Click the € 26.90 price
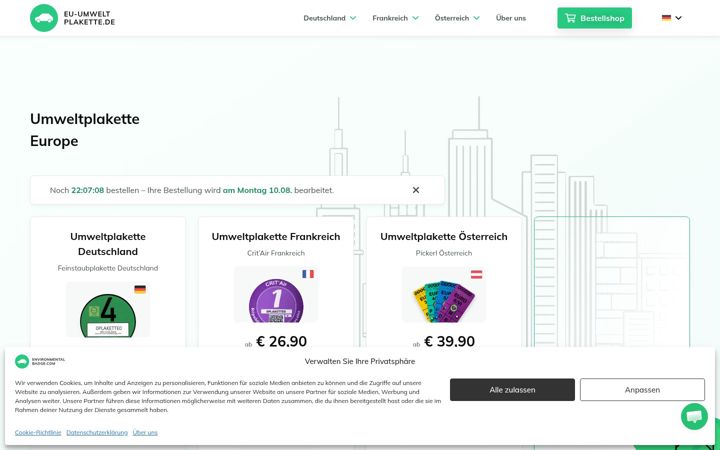 coord(281,341)
